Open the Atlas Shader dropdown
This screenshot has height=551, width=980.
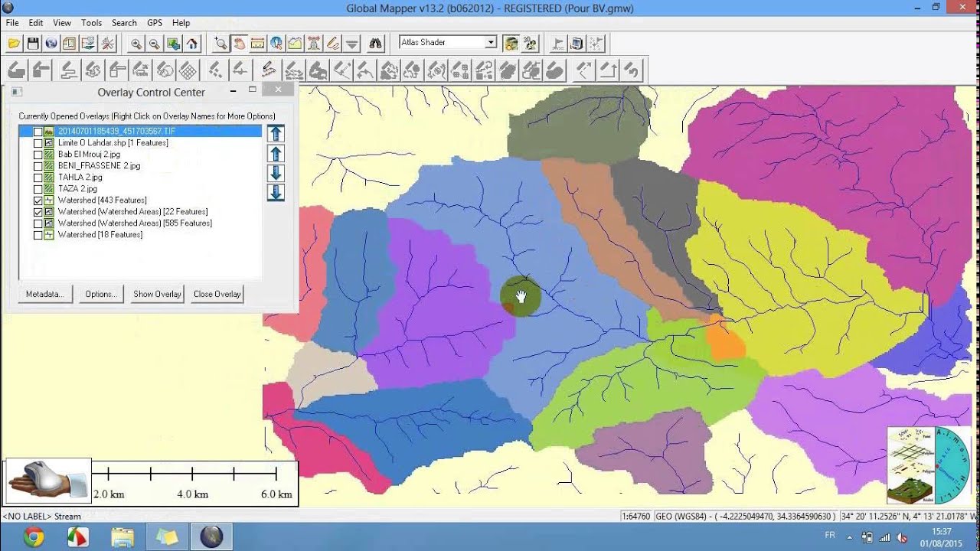tap(491, 43)
